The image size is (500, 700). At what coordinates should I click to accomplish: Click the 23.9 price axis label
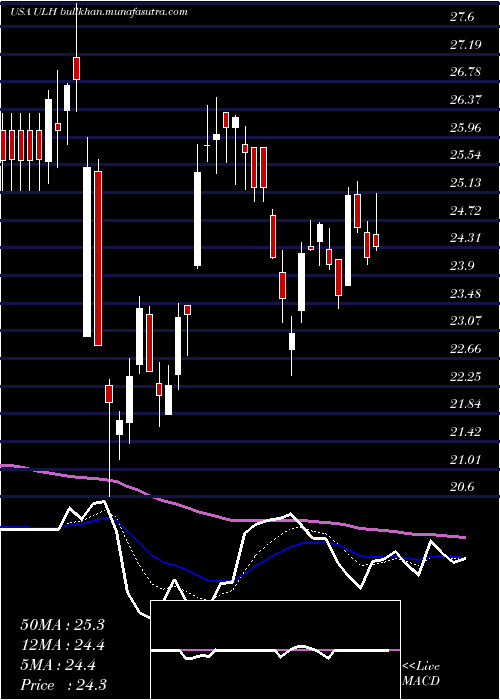(x=462, y=266)
